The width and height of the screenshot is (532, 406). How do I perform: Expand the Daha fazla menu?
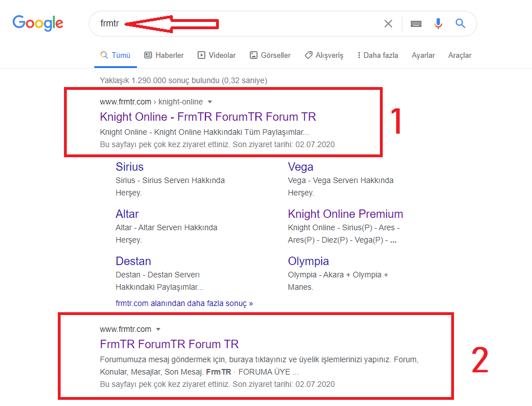(377, 56)
